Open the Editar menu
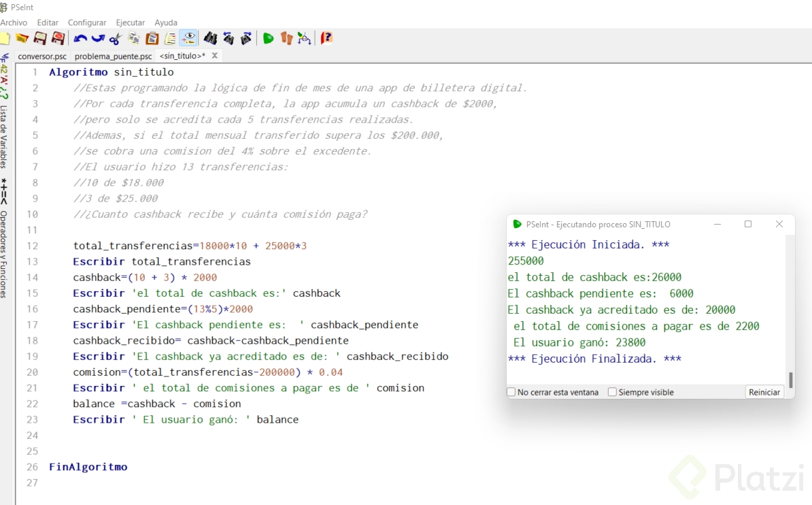This screenshot has width=812, height=505. click(x=48, y=22)
